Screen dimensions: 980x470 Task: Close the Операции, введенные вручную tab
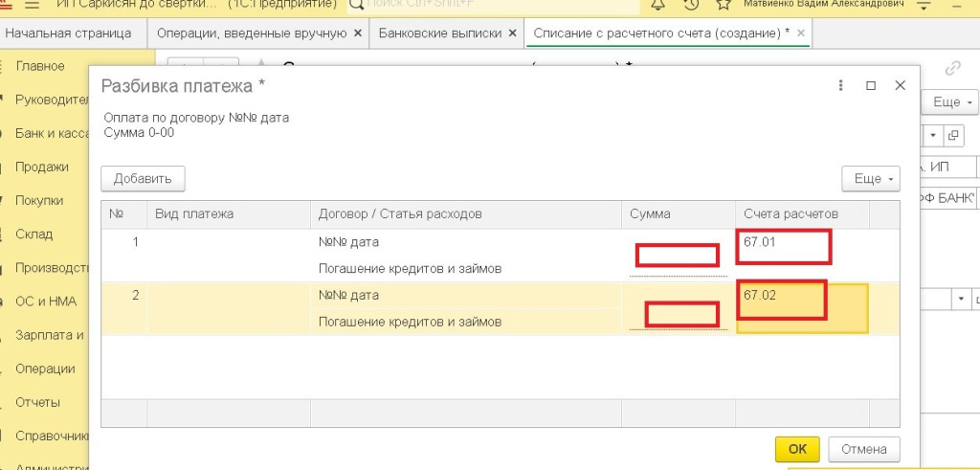pyautogui.click(x=358, y=34)
